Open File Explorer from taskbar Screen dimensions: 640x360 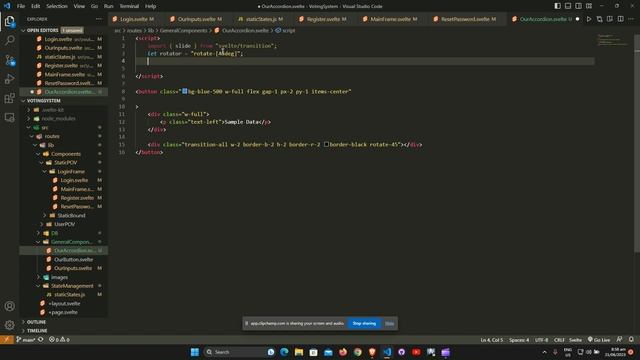(x=299, y=352)
